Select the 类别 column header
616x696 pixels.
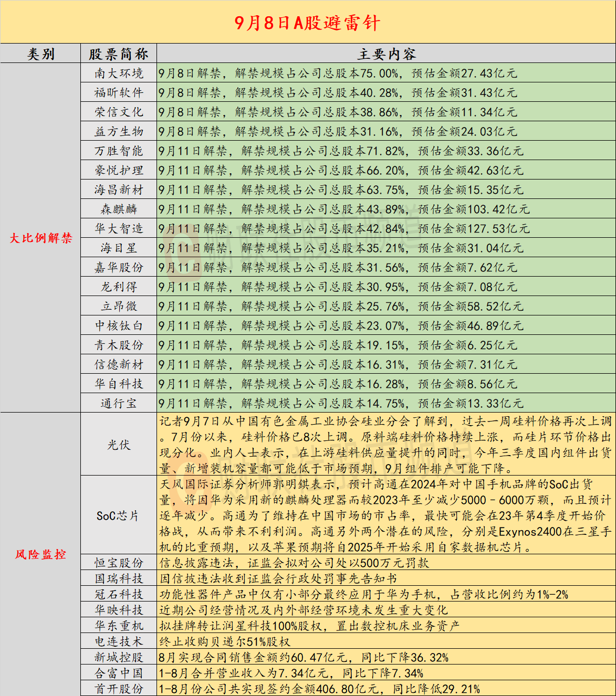[40, 54]
